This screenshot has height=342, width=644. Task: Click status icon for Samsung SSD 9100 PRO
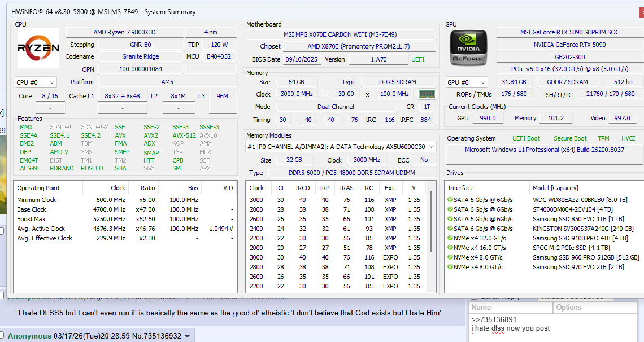coord(450,238)
